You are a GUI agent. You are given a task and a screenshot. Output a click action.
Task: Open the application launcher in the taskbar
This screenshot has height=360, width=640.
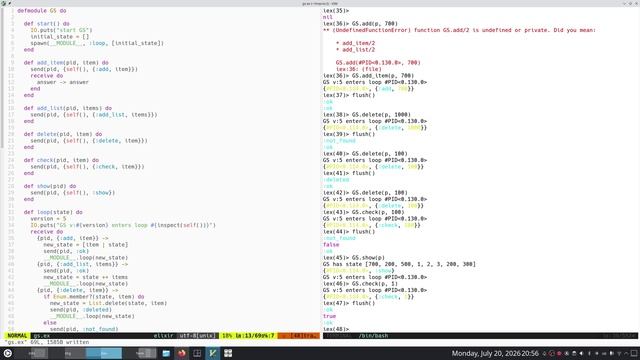click(x=8, y=353)
